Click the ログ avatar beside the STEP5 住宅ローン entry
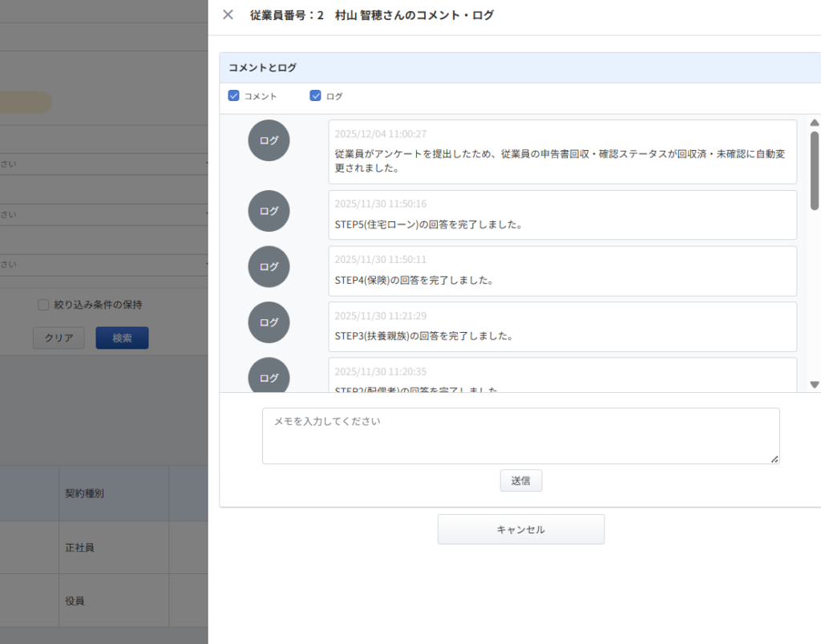821x644 pixels. 269,211
